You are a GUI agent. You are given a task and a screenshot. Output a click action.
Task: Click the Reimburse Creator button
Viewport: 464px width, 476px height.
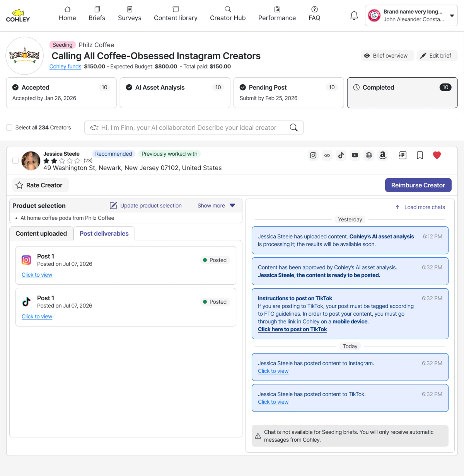(418, 185)
